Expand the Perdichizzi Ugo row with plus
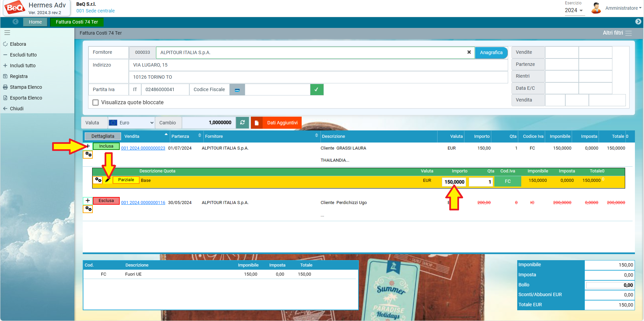 click(x=88, y=201)
